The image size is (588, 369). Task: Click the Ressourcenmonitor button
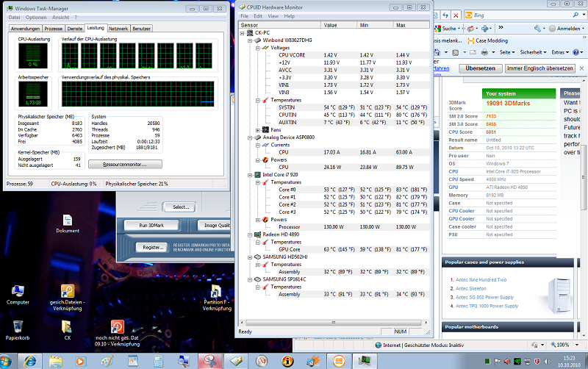[125, 164]
